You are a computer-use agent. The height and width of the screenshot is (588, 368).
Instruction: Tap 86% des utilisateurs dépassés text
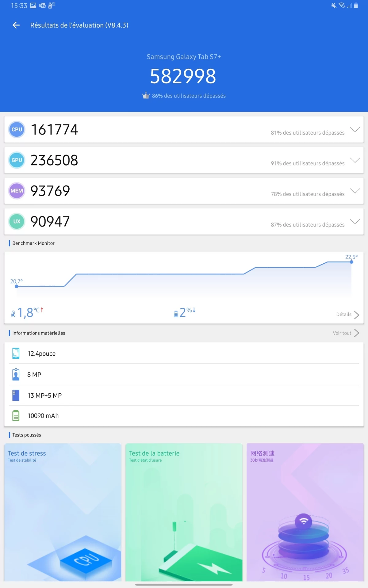(189, 96)
